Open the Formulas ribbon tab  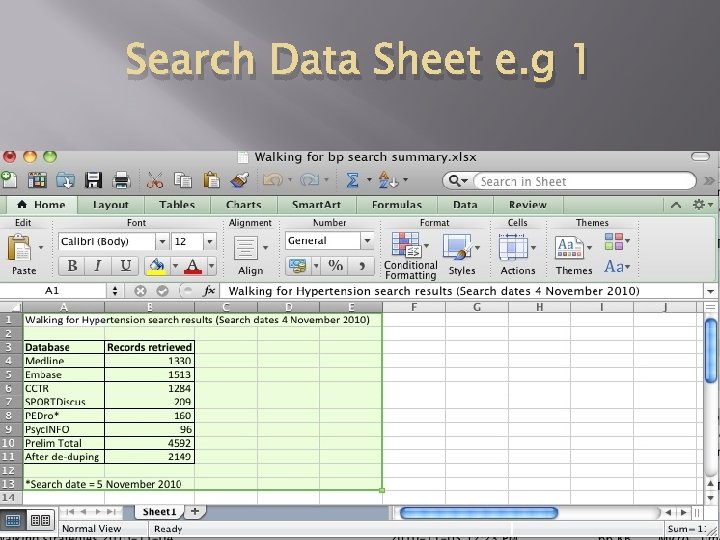tap(397, 205)
